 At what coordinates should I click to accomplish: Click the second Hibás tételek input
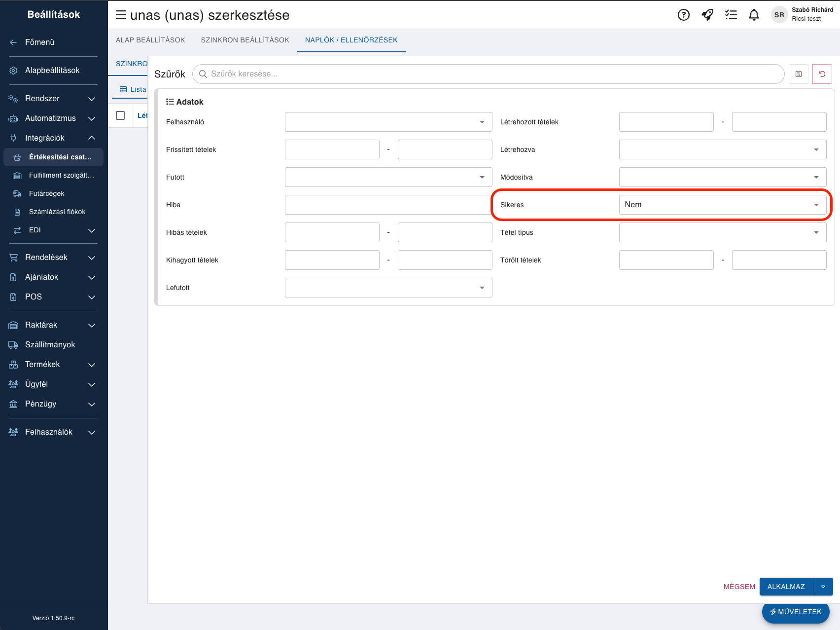pos(445,232)
